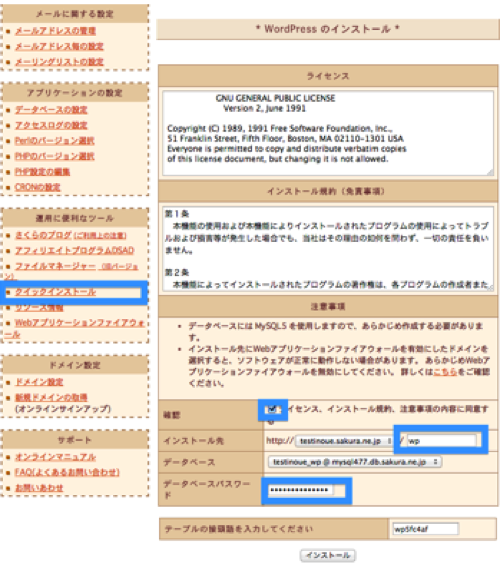This screenshot has height=571, width=500.
Task: Open PHPのバージョン選択 link
Action: 55,157
